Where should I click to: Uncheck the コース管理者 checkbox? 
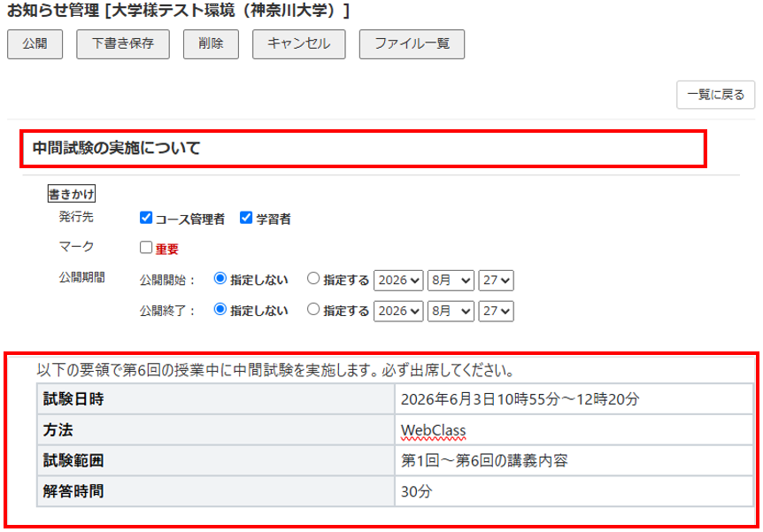pos(146,218)
